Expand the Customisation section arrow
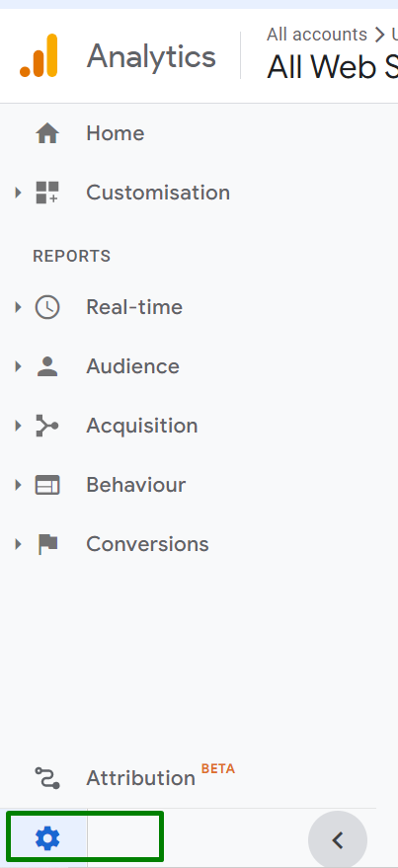The width and height of the screenshot is (398, 868). coord(18,193)
